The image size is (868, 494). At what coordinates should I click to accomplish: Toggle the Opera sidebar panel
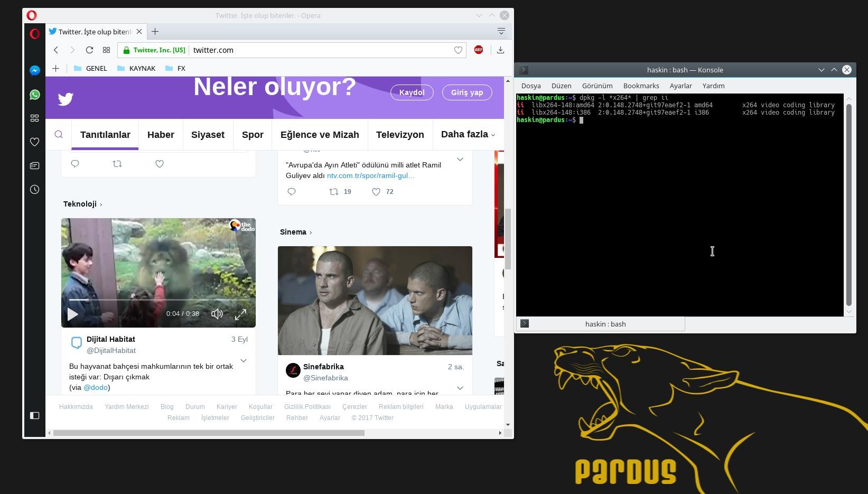click(x=34, y=415)
